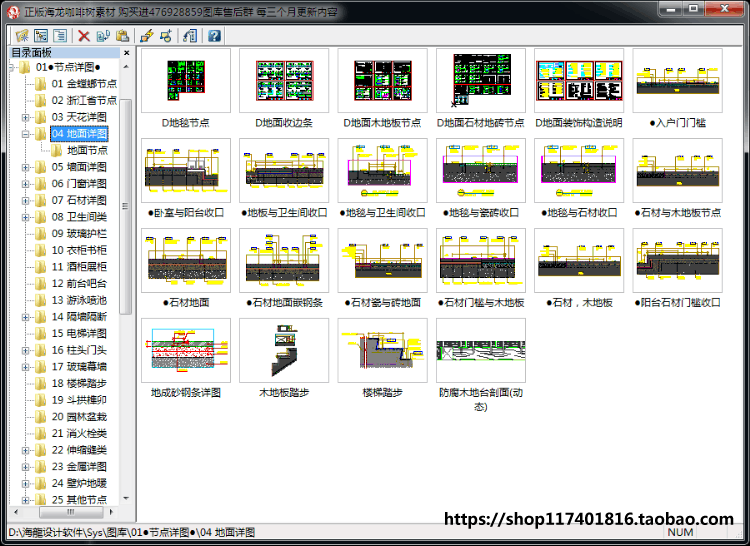The width and height of the screenshot is (750, 546).
Task: Open the D地毯节点 thumbnail
Action: click(x=186, y=81)
